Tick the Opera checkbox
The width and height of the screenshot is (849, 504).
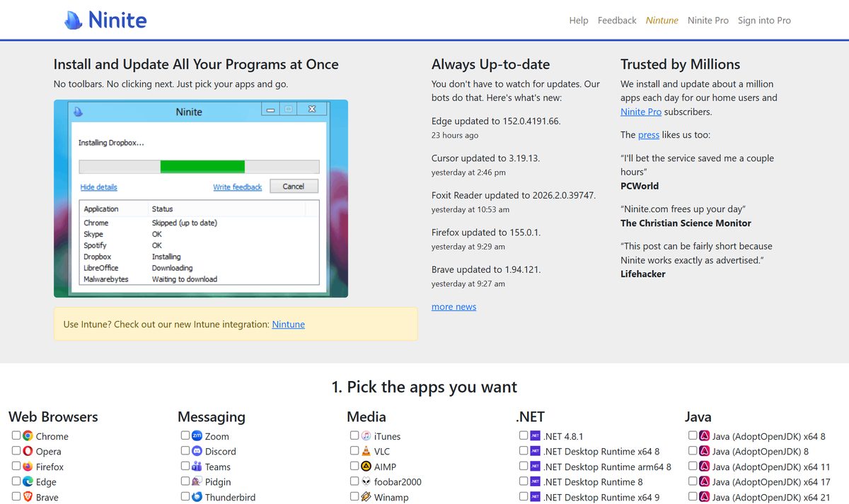tap(16, 450)
